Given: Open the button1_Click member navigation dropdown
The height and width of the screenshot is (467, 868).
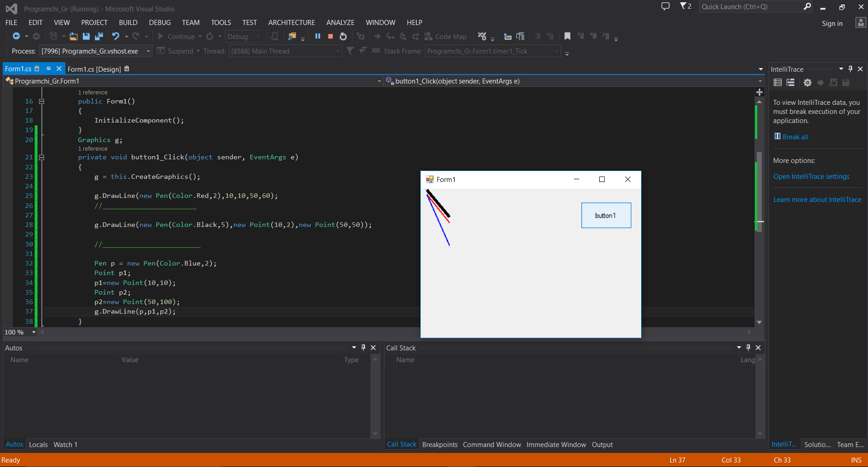Looking at the screenshot, I should [x=760, y=81].
